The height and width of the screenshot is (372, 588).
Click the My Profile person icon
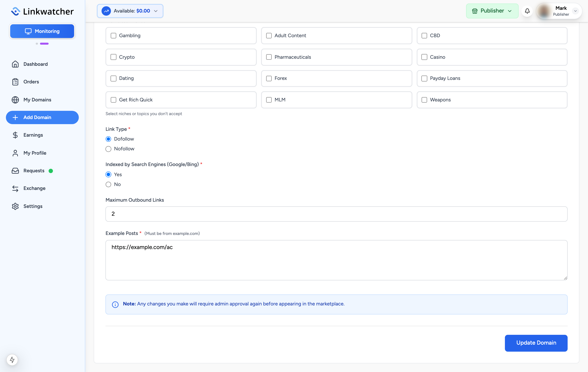pyautogui.click(x=15, y=153)
